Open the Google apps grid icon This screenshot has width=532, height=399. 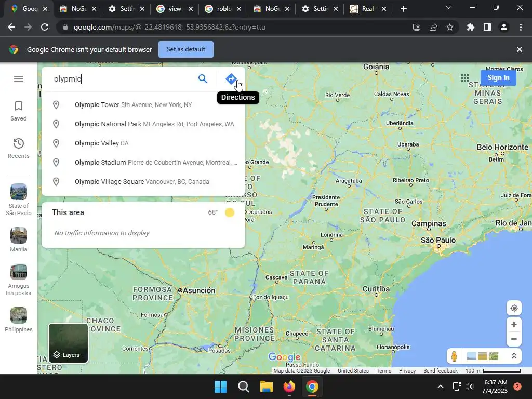click(x=465, y=78)
